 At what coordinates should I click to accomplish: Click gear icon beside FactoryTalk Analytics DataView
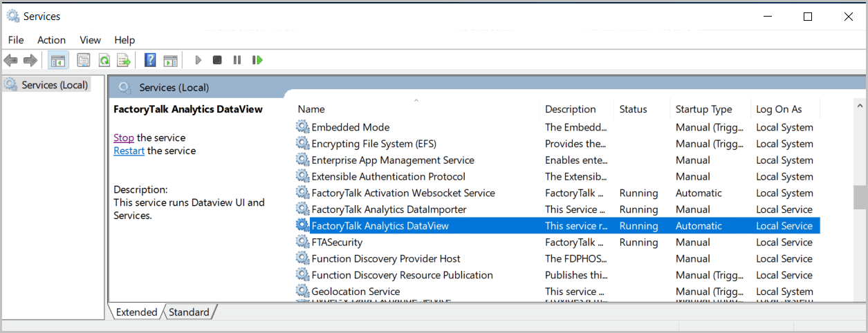[x=302, y=226]
